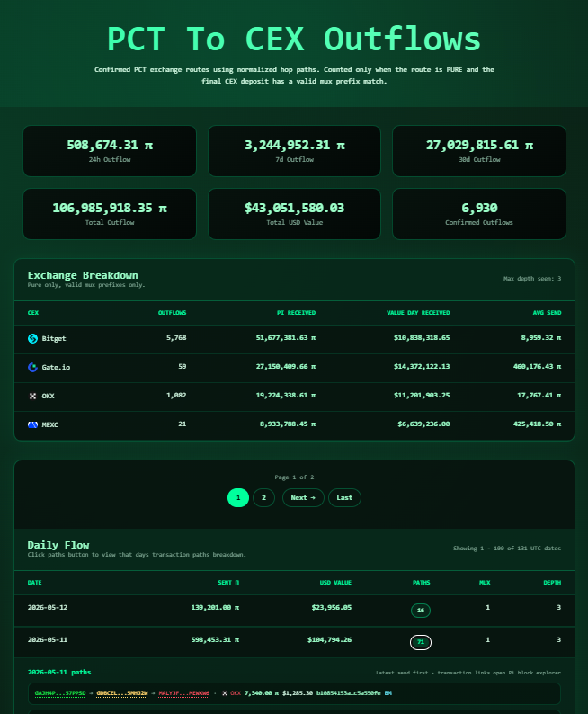Select the Bitget row name text
The width and height of the screenshot is (588, 714).
[x=54, y=338]
